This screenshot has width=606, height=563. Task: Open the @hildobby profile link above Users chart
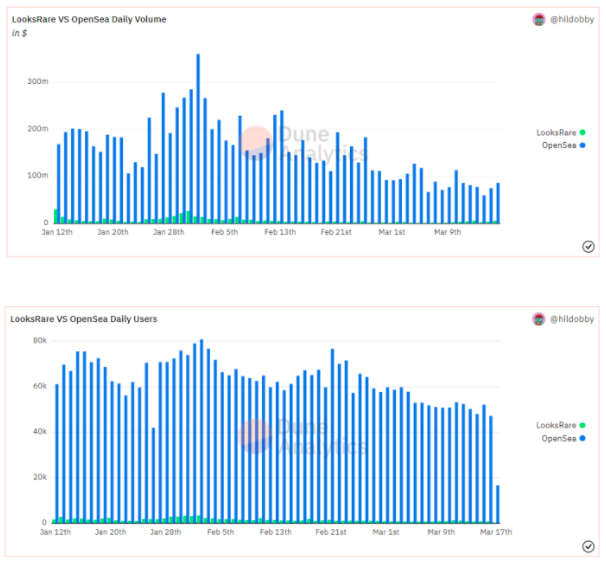coord(572,319)
